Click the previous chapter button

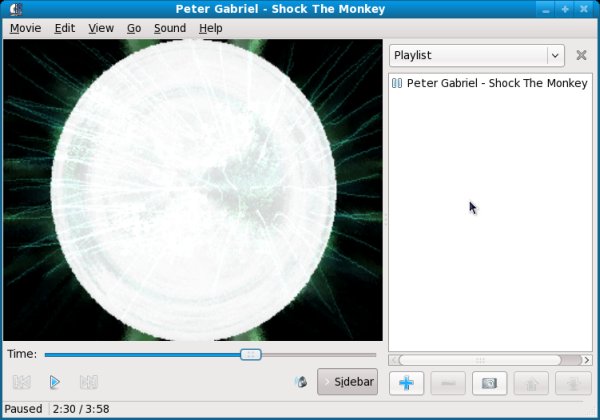(x=22, y=382)
